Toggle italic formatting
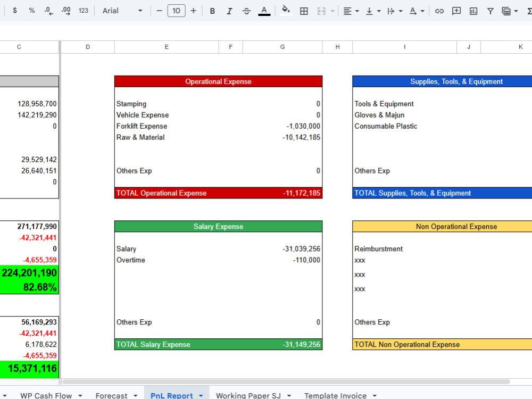Screen dimensions: 532x399 [x=229, y=11]
